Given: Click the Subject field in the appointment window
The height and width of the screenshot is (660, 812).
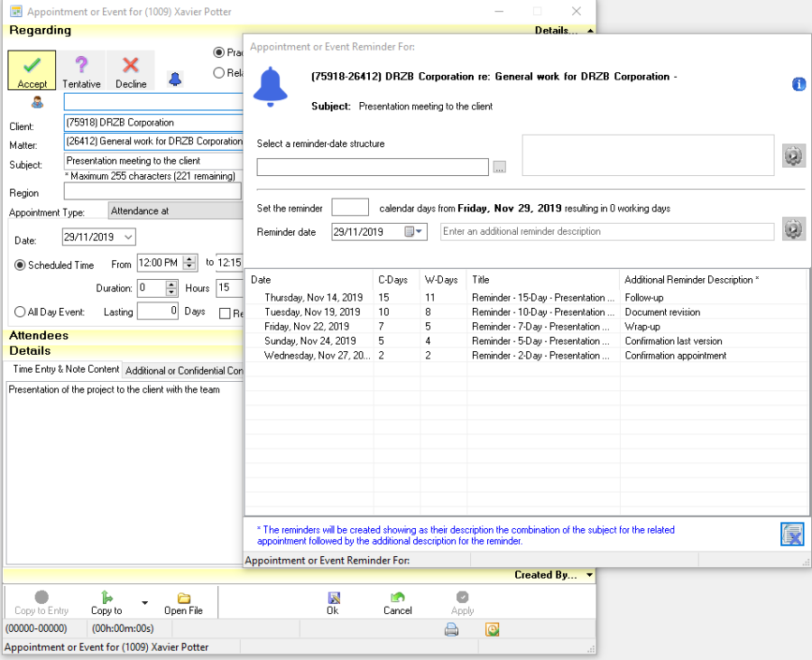Looking at the screenshot, I should click(x=153, y=161).
